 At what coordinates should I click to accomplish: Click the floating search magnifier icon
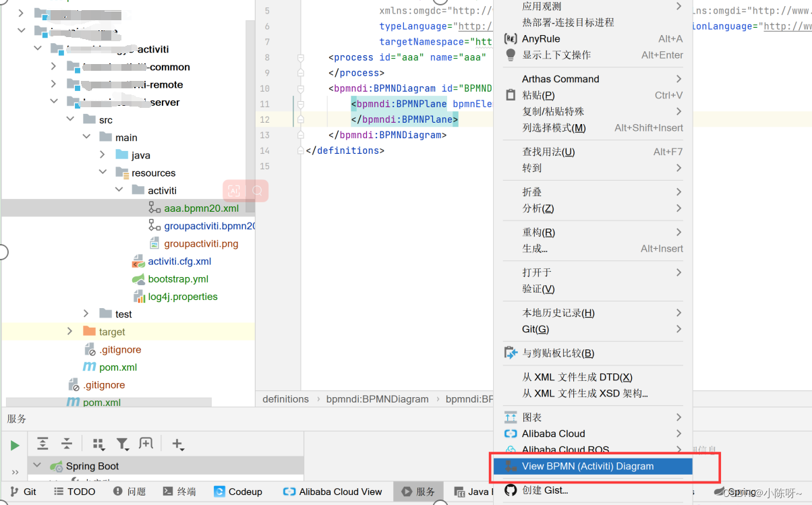tap(257, 191)
